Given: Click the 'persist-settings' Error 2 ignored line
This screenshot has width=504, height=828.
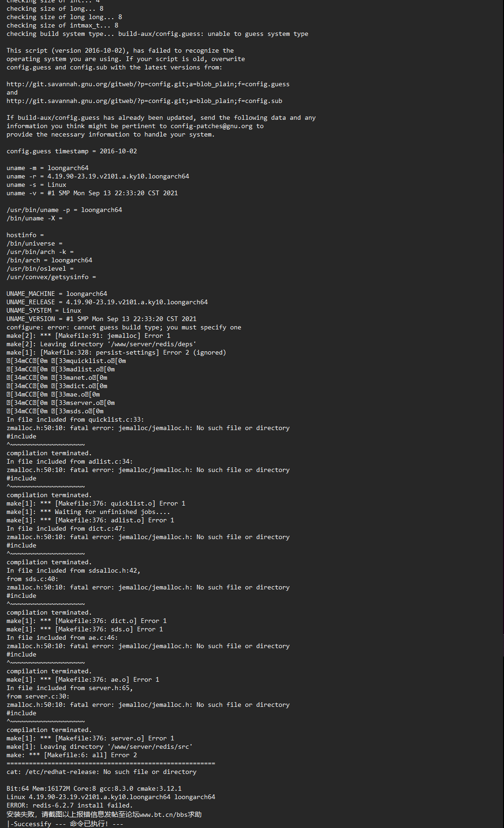Looking at the screenshot, I should [x=116, y=353].
